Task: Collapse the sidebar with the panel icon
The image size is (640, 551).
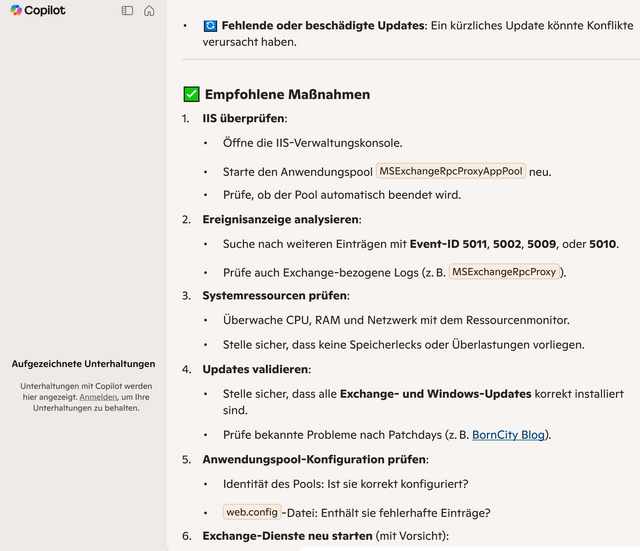Action: (127, 11)
